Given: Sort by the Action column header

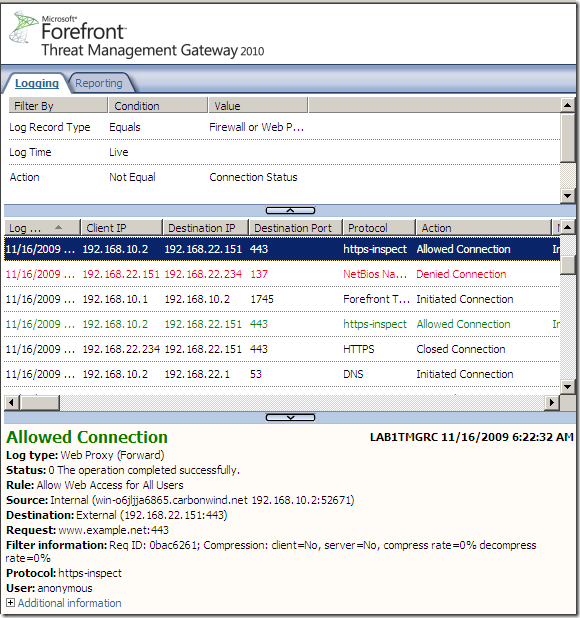Looking at the screenshot, I should click(x=483, y=227).
